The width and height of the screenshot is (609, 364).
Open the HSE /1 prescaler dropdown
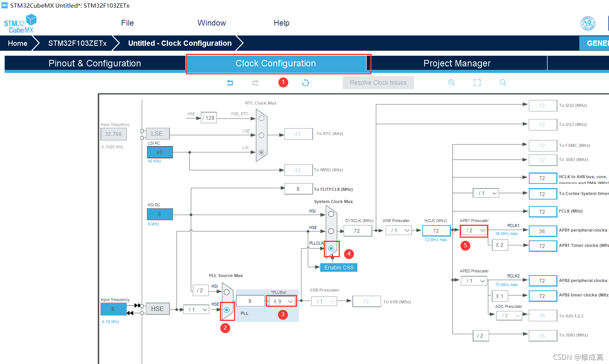click(x=196, y=309)
